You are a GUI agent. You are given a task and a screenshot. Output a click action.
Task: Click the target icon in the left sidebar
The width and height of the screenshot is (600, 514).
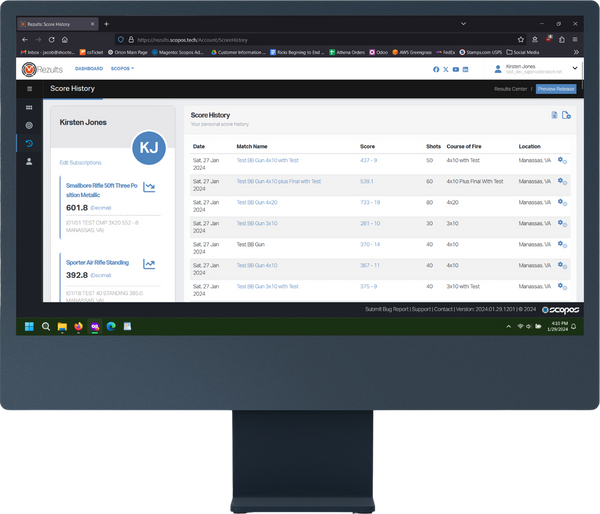[29, 125]
